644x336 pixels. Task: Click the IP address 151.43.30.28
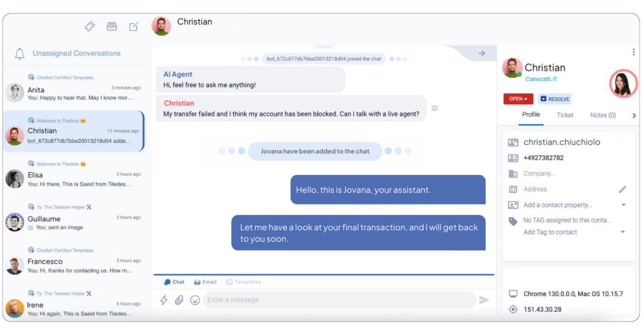coord(542,309)
